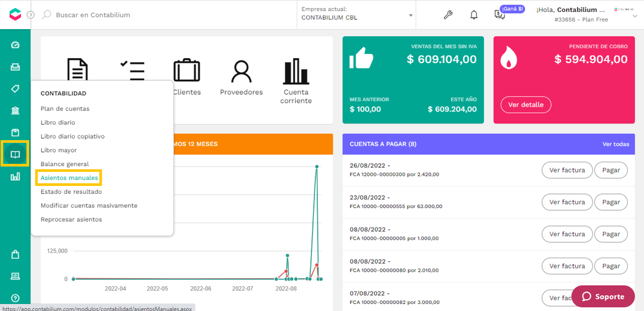Click the highest green peak chart point
This screenshot has height=311, width=644.
pos(317,167)
